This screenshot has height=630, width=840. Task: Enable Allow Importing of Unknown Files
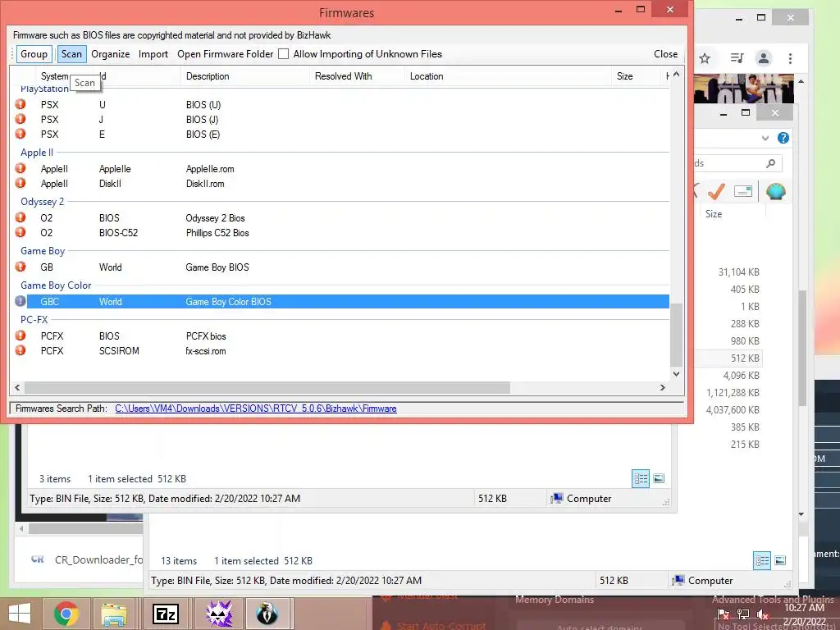tap(283, 53)
